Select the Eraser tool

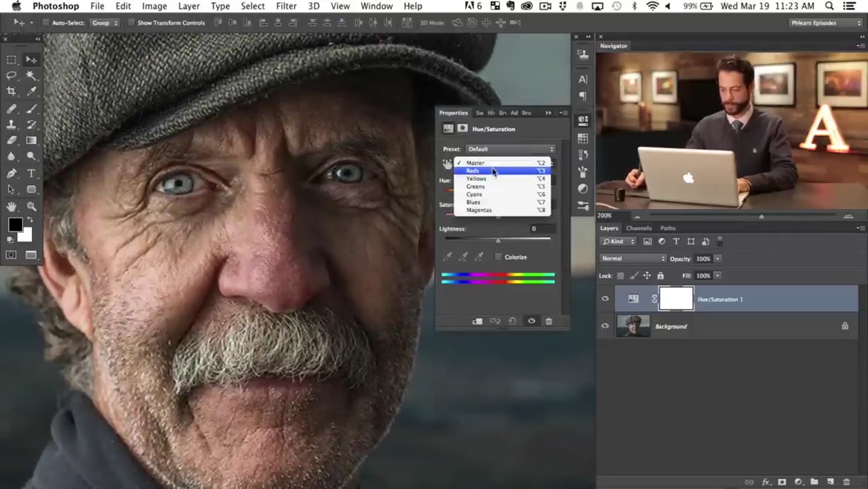pyautogui.click(x=12, y=140)
